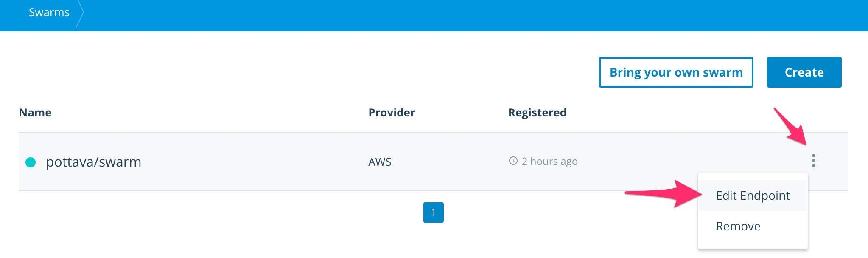This screenshot has height=258, width=868.
Task: Sort by the Provider column header
Action: click(392, 113)
